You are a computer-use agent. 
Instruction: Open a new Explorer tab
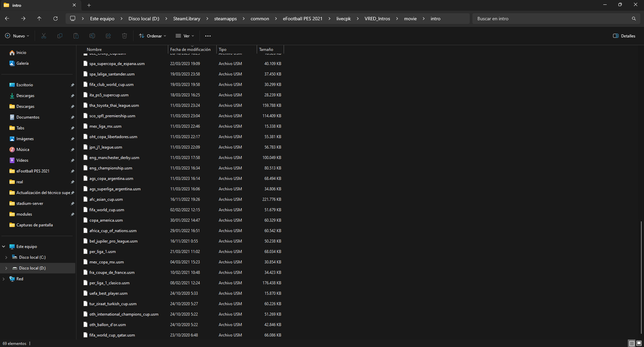click(89, 5)
